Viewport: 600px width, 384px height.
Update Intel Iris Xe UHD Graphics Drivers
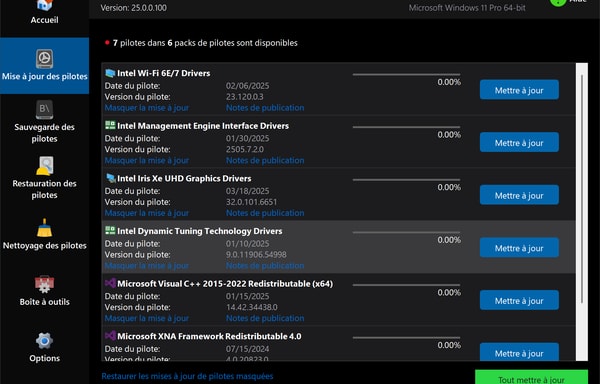click(519, 195)
